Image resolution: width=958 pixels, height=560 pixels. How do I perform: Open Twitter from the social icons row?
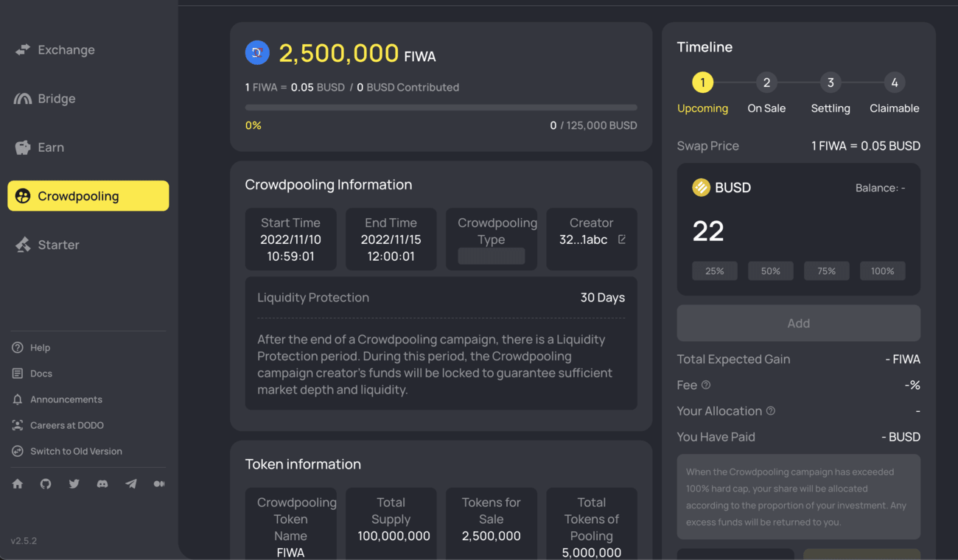[x=74, y=483]
